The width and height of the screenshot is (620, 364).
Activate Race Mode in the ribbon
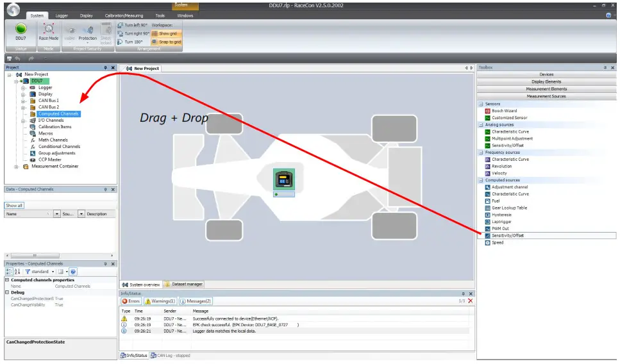pyautogui.click(x=49, y=31)
